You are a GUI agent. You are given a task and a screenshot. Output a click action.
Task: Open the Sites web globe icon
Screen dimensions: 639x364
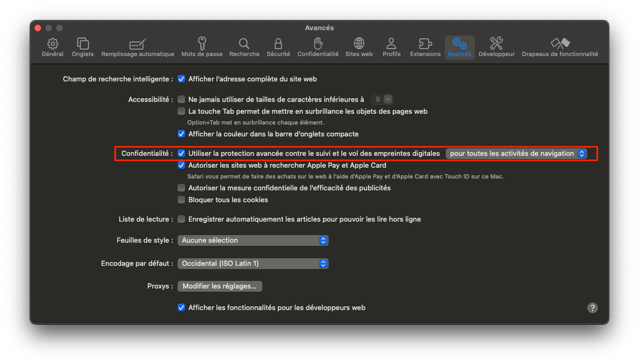click(x=359, y=43)
